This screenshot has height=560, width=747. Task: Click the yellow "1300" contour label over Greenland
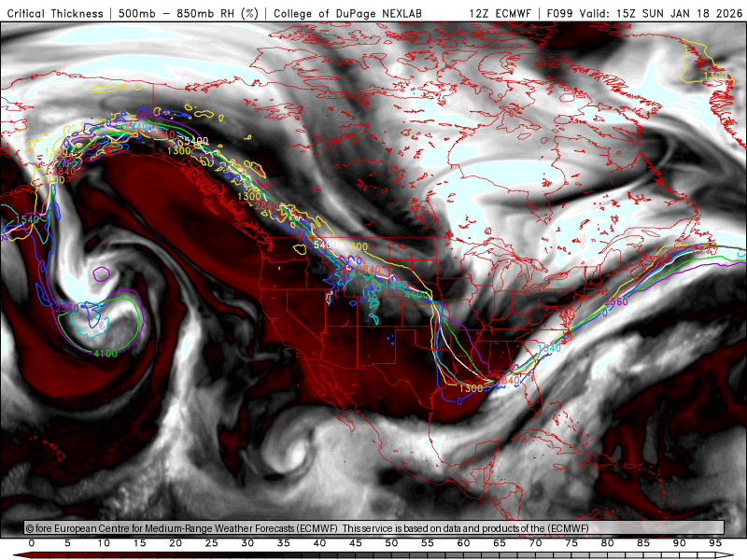715,76
